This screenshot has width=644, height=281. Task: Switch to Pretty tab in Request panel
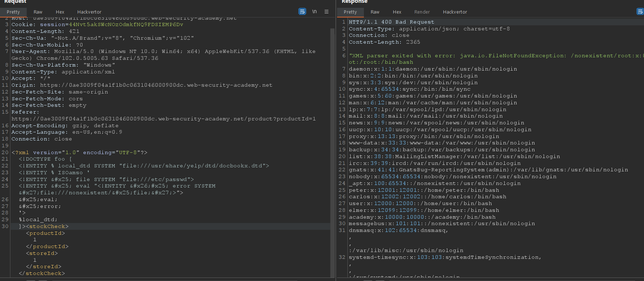13,12
